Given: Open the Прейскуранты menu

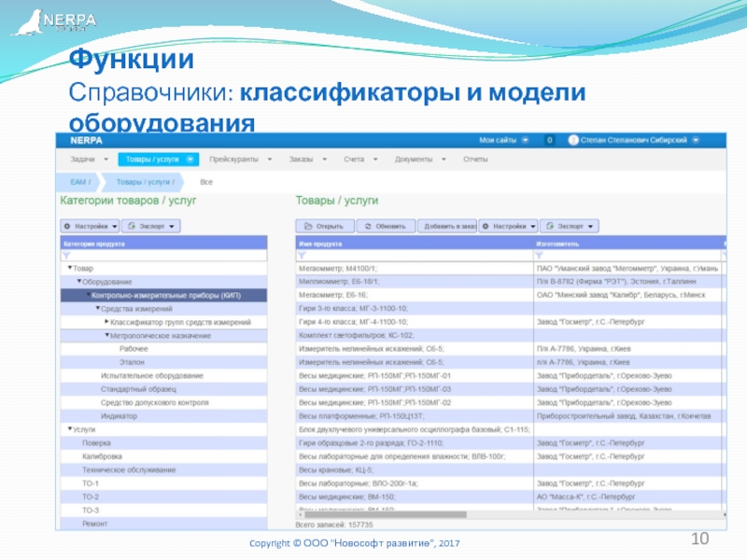Looking at the screenshot, I should 240,160.
